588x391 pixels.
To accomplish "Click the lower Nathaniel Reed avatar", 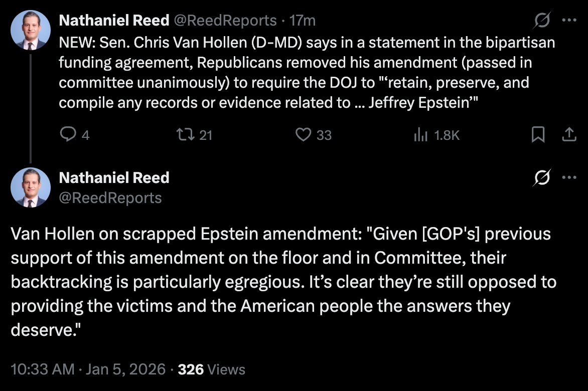I will pos(30,187).
